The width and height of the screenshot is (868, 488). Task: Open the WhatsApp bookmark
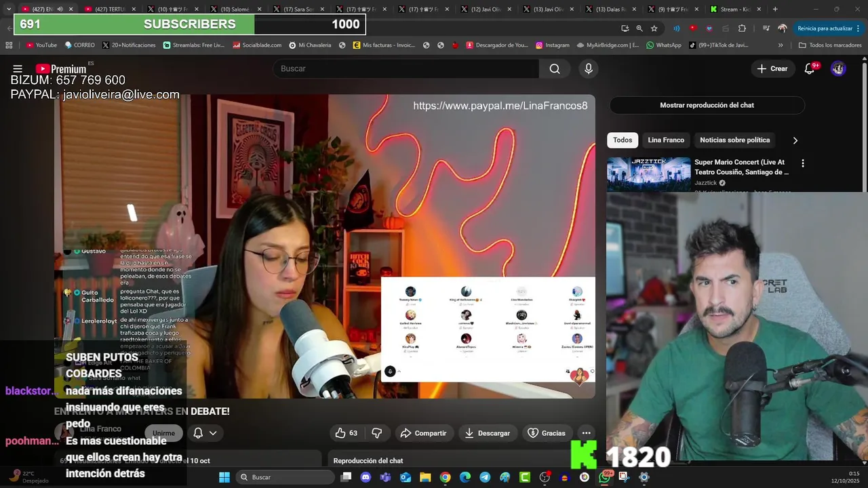tap(663, 45)
